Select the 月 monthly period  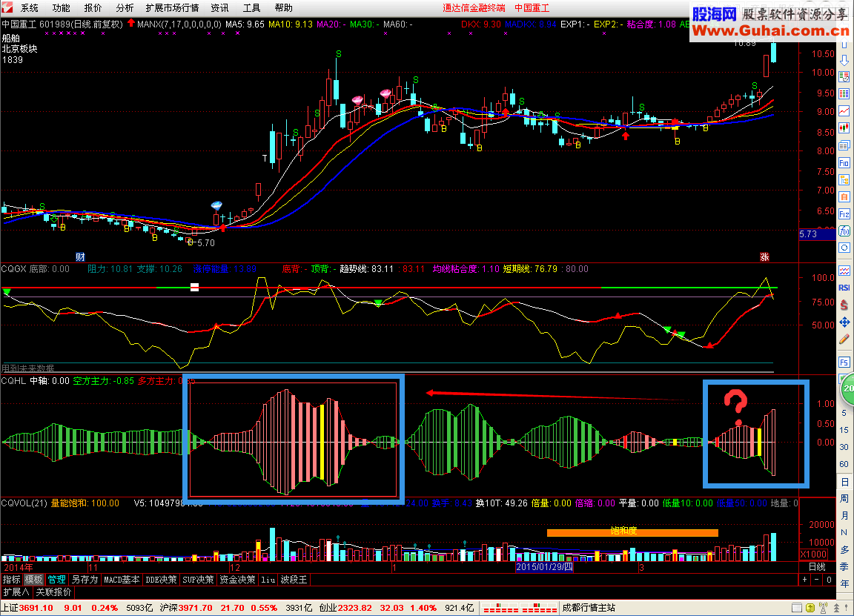coord(844,515)
